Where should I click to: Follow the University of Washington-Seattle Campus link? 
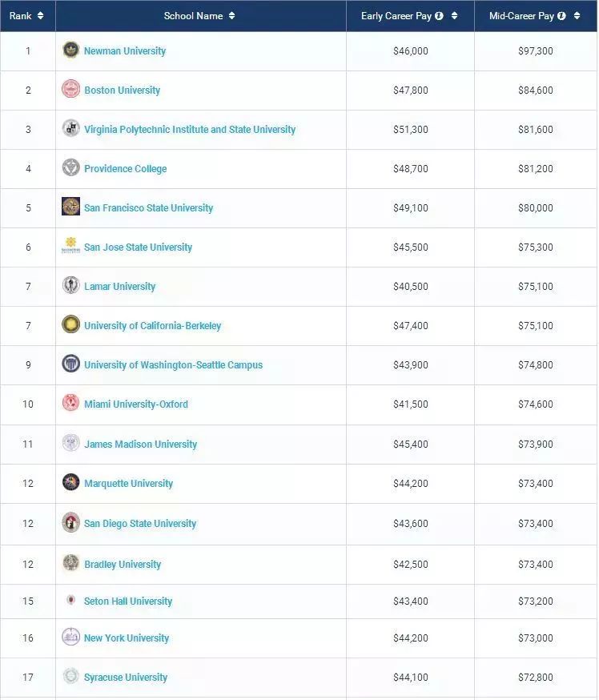pyautogui.click(x=173, y=364)
